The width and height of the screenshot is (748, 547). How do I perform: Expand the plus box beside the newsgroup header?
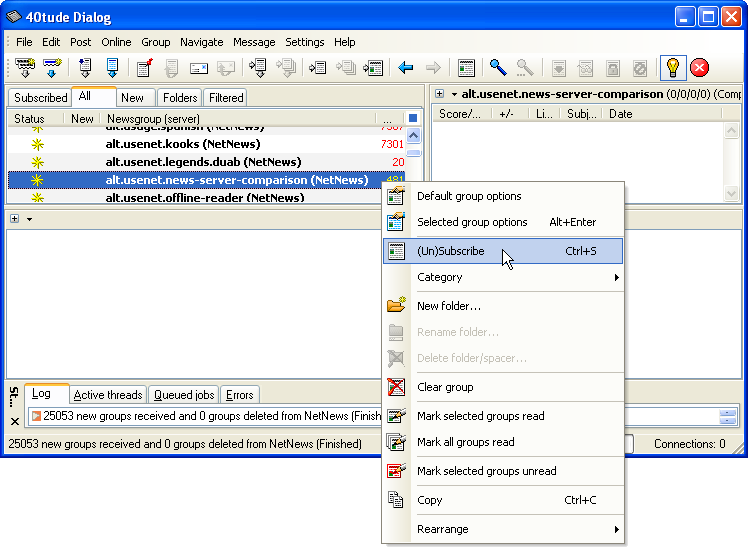click(439, 94)
